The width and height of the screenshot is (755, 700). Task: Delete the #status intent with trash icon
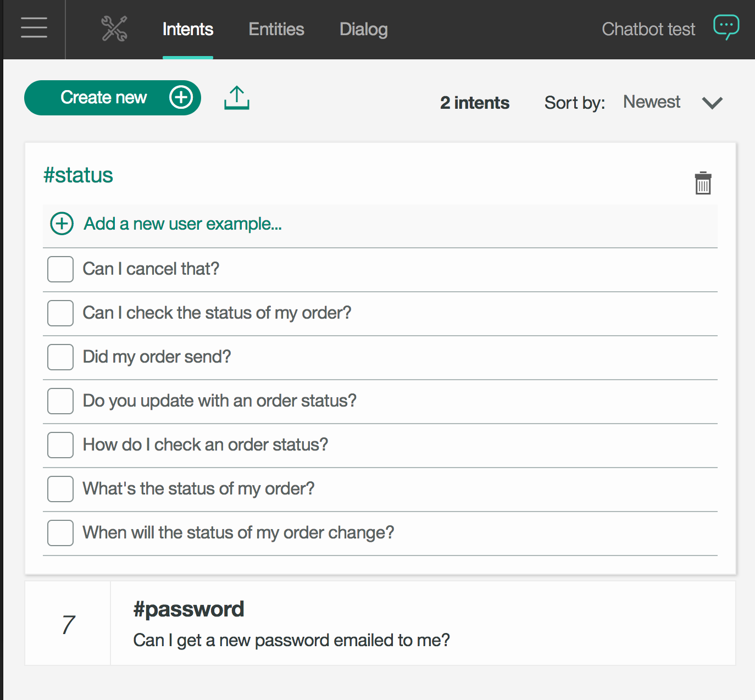tap(703, 184)
